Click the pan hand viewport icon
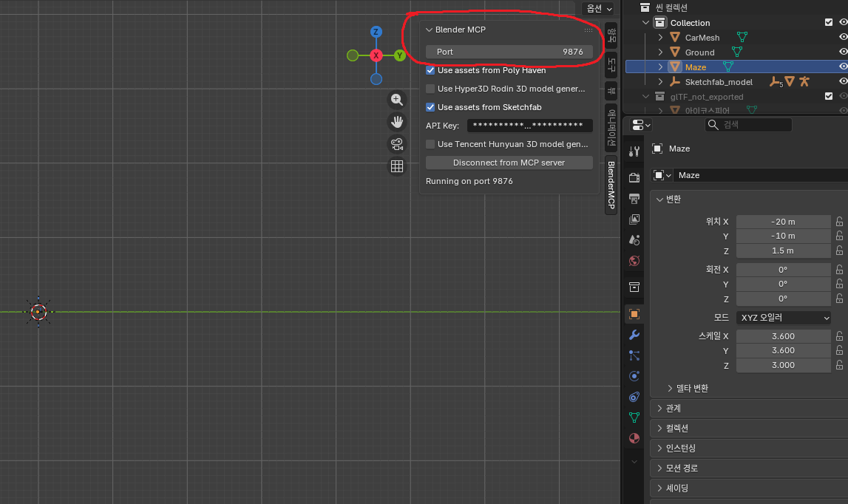Viewport: 848px width, 504px height. click(x=396, y=122)
